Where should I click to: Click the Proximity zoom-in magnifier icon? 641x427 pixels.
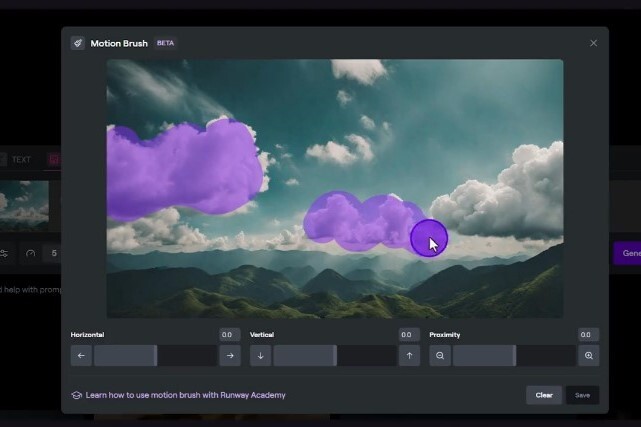pyautogui.click(x=588, y=355)
